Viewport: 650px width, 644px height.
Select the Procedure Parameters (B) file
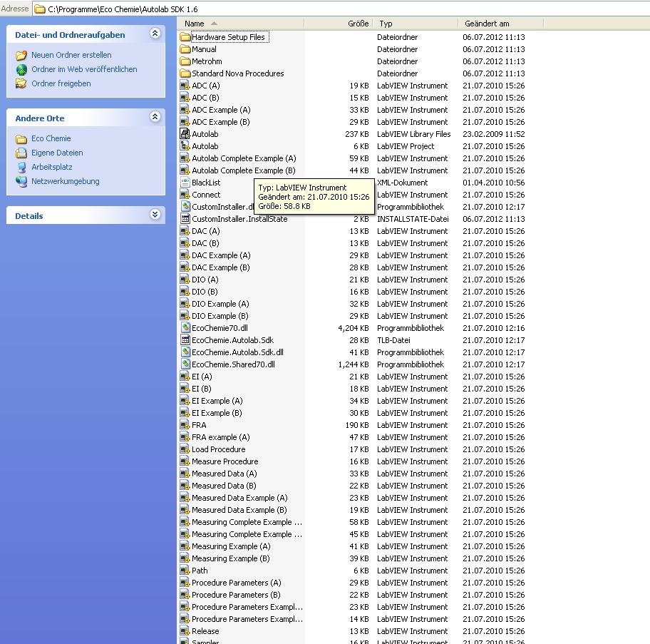236,595
